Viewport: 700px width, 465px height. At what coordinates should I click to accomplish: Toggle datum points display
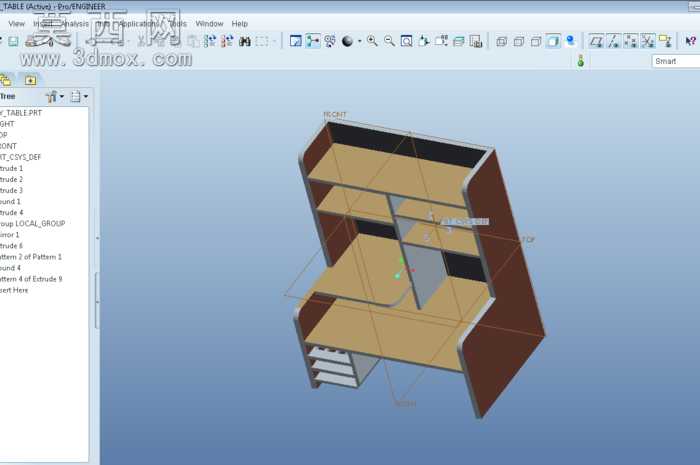pyautogui.click(x=630, y=41)
